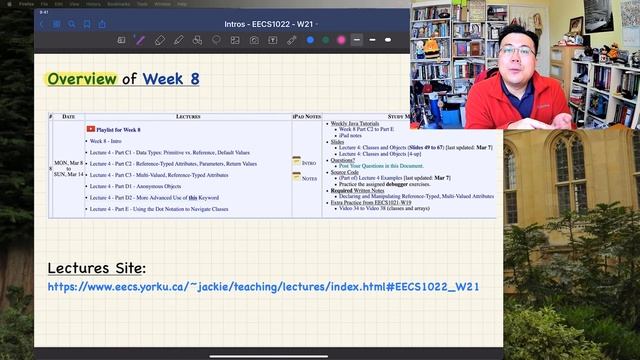Viewport: 640px width, 360px height.
Task: Open Lecture 4 - Part C2 link
Action: click(173, 164)
